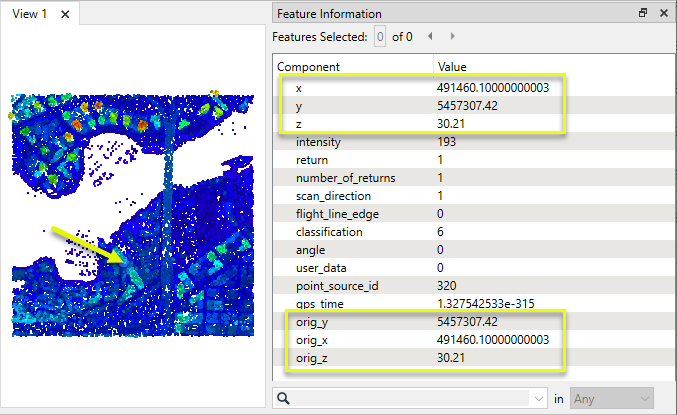The width and height of the screenshot is (677, 415).
Task: Select the number_of_returns row
Action: pyautogui.click(x=345, y=178)
